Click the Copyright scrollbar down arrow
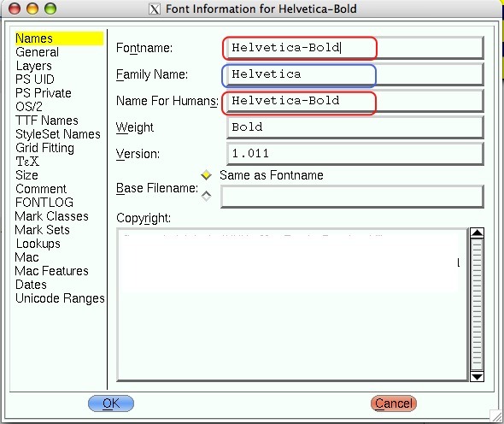This screenshot has width=504, height=424. point(477,376)
